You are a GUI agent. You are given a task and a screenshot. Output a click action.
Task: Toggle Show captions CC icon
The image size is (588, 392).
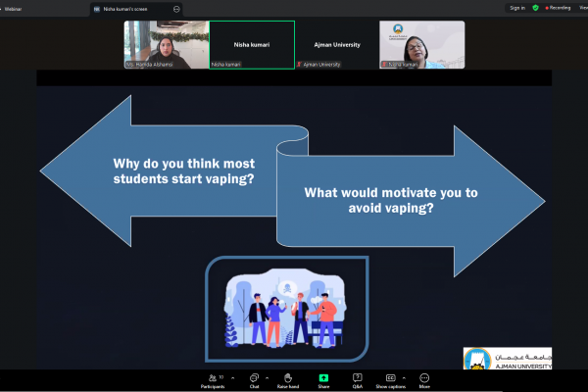[391, 377]
